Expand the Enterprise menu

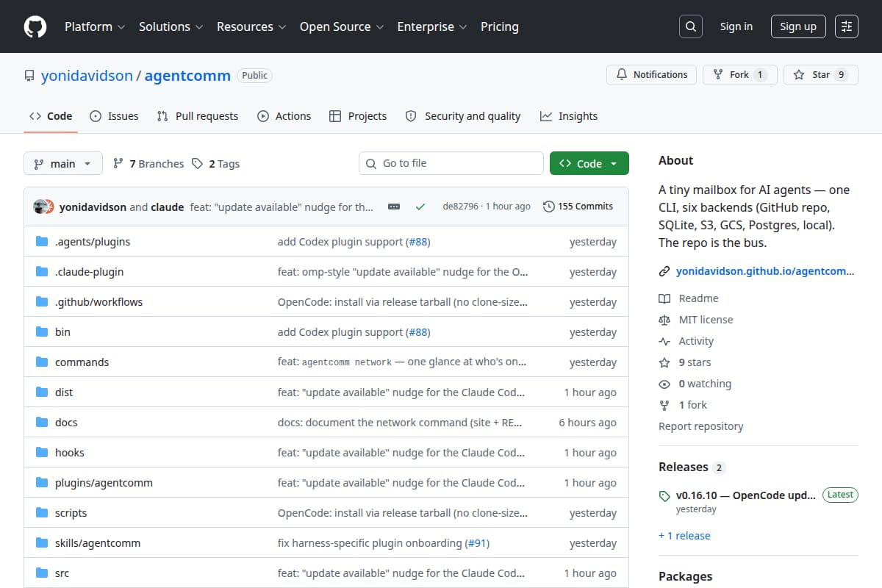(432, 26)
